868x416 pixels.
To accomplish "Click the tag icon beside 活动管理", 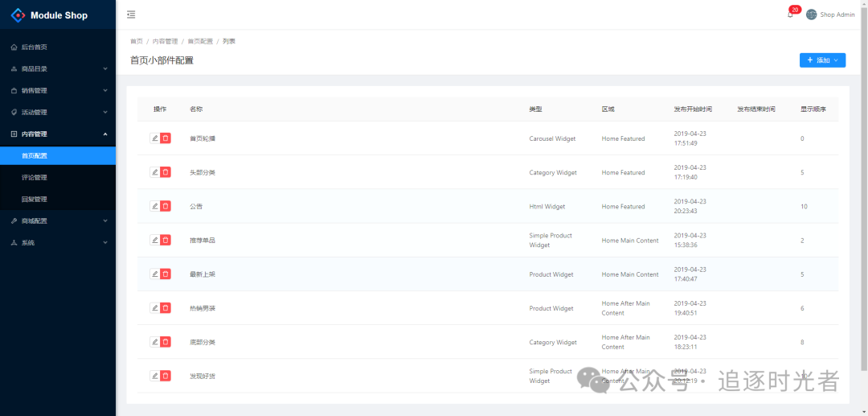I will coord(14,112).
